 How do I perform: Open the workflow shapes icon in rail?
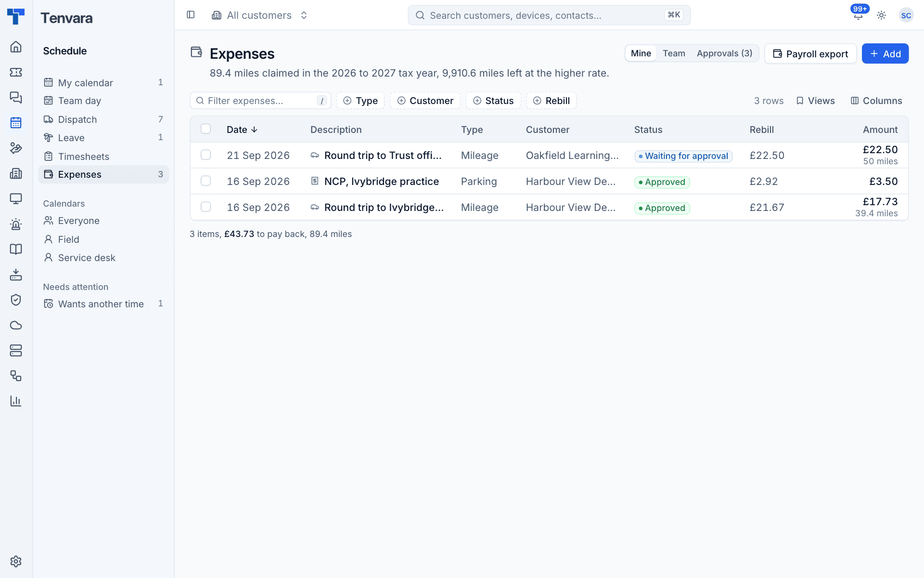click(16, 376)
